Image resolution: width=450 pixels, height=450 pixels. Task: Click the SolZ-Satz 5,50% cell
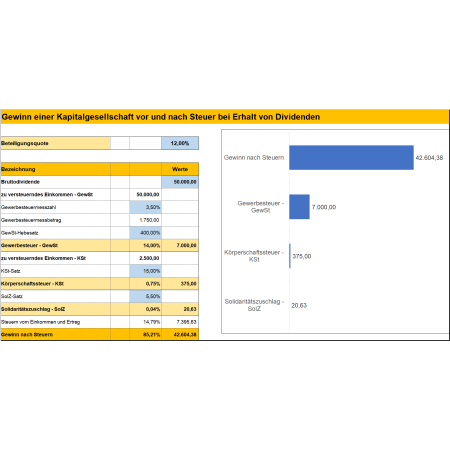[x=146, y=296]
